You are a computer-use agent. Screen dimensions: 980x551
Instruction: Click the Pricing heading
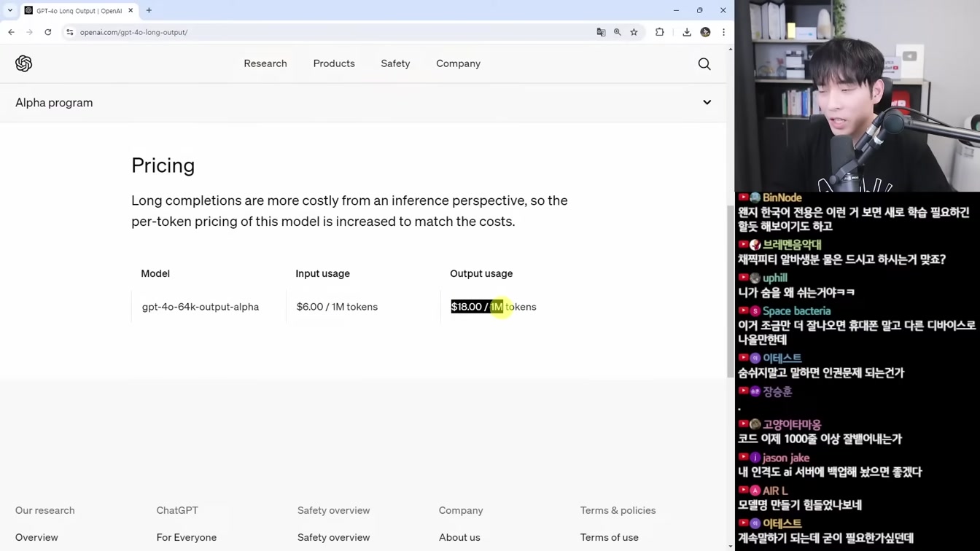pyautogui.click(x=163, y=165)
